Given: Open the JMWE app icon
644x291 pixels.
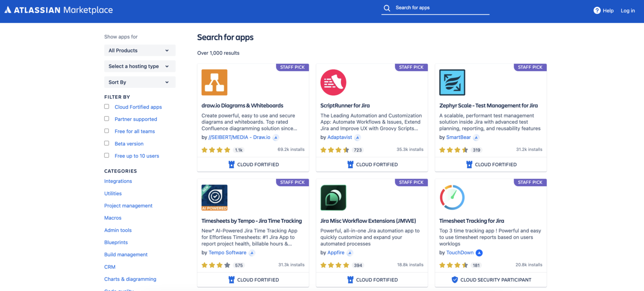Looking at the screenshot, I should tap(333, 197).
